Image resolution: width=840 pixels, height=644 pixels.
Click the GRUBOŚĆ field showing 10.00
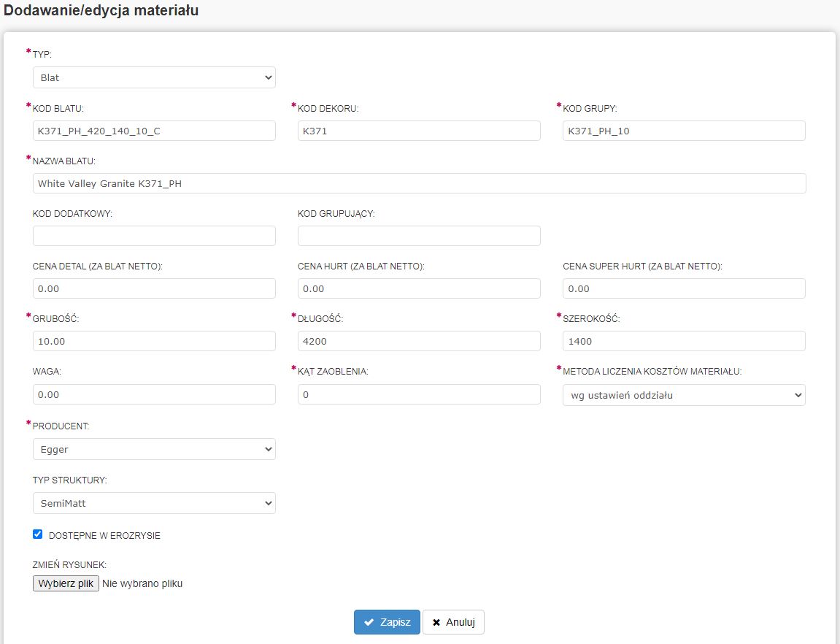[x=154, y=341]
